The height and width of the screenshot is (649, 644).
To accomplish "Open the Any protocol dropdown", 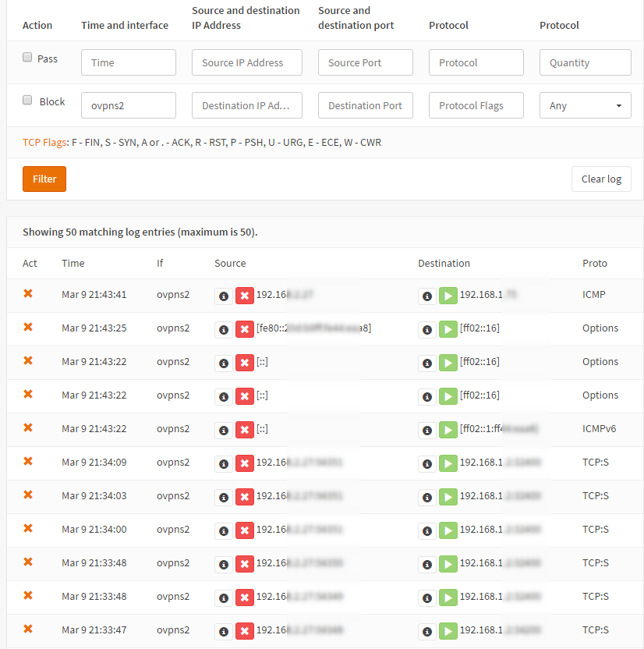I will point(585,105).
